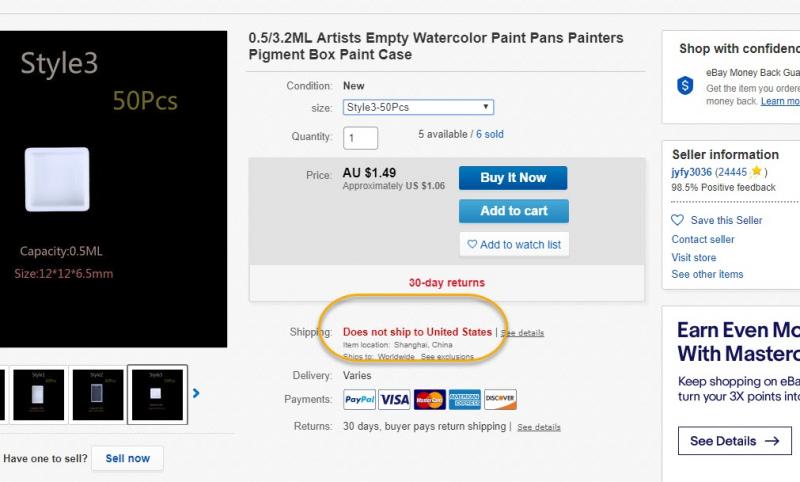Open the size dropdown showing Style3-50Pcs
Viewport: 800px width, 482px height.
click(418, 107)
